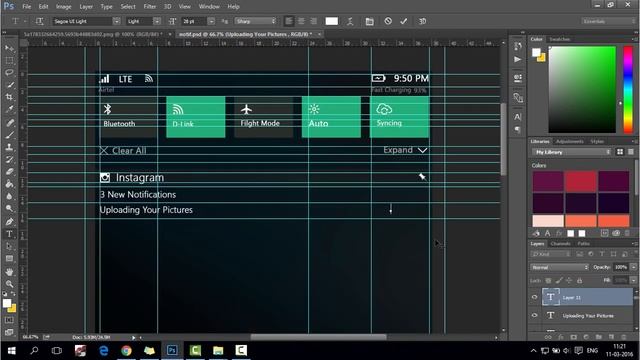This screenshot has height=360, width=640.
Task: Open the font size dropdown
Action: coord(211,21)
